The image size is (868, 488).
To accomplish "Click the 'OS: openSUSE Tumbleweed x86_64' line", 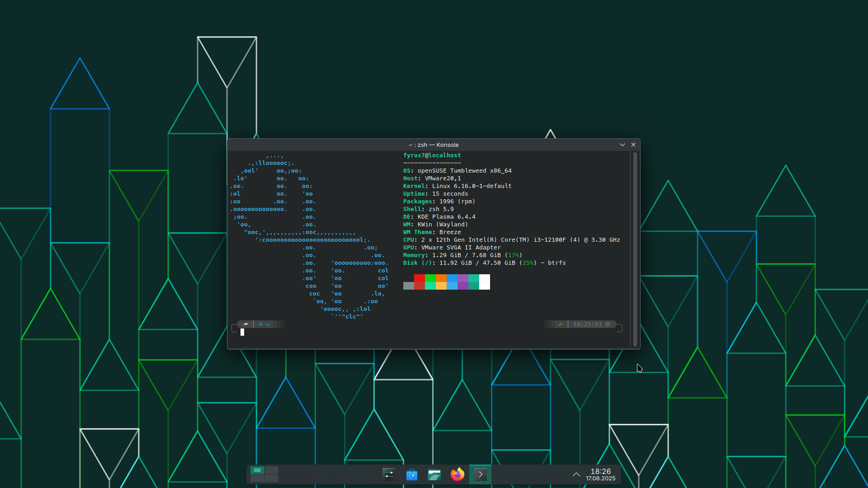I will click(x=458, y=171).
